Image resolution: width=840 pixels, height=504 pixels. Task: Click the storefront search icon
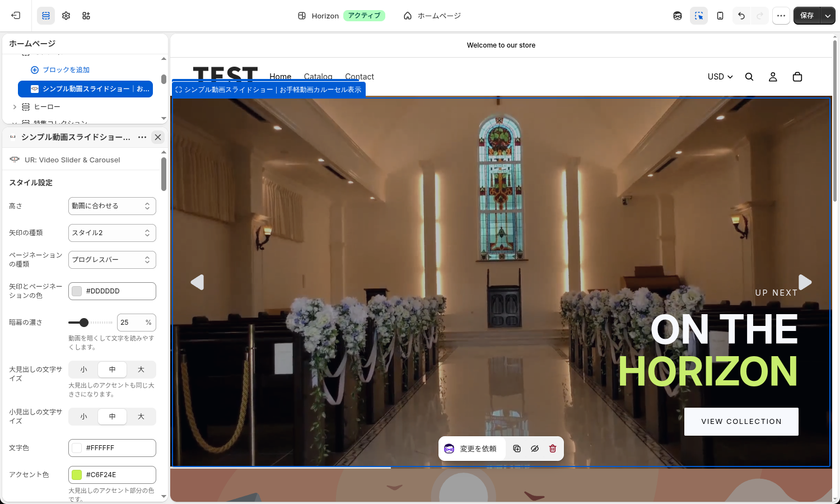(x=749, y=77)
